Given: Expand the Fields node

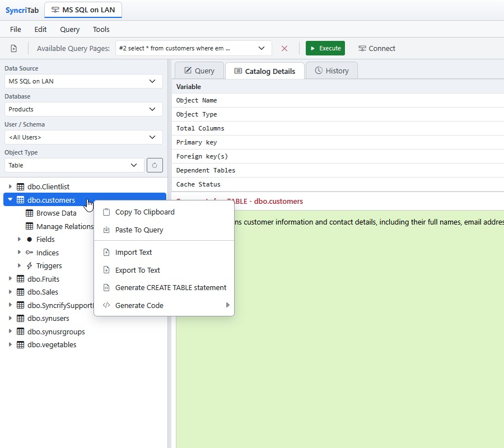Looking at the screenshot, I should pyautogui.click(x=19, y=239).
